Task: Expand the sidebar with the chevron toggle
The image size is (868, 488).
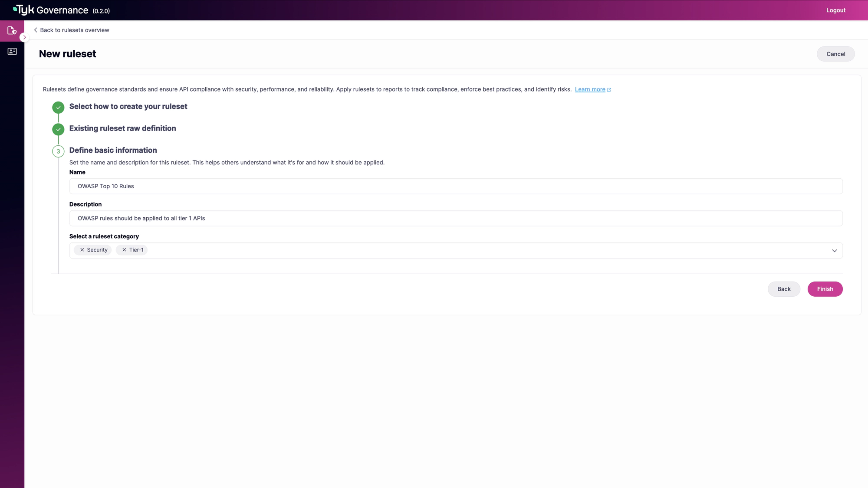Action: click(24, 37)
